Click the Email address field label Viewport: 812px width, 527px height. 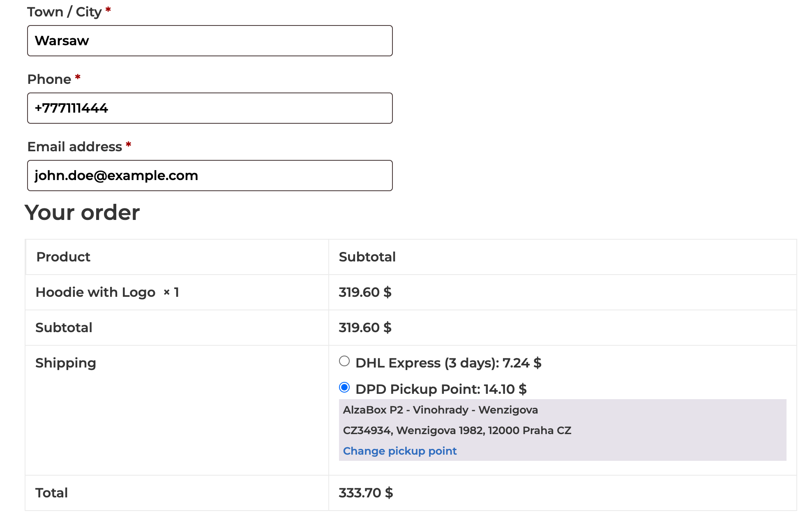click(74, 147)
